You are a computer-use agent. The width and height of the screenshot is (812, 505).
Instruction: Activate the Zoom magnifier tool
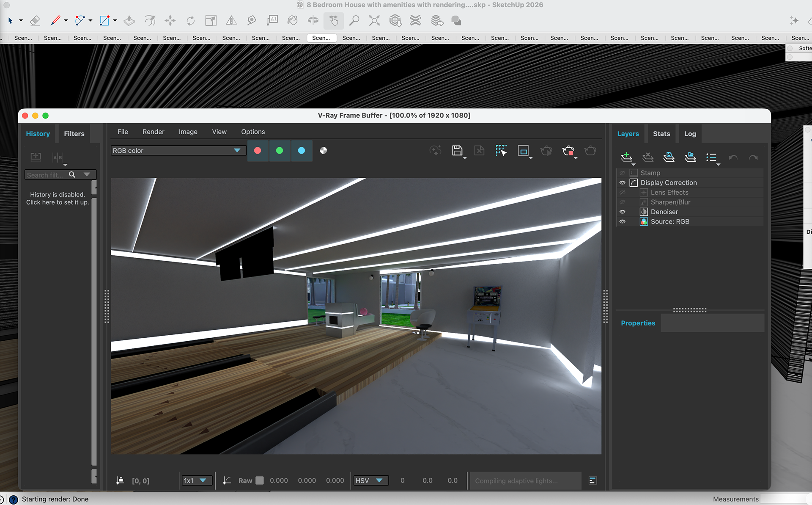point(354,20)
